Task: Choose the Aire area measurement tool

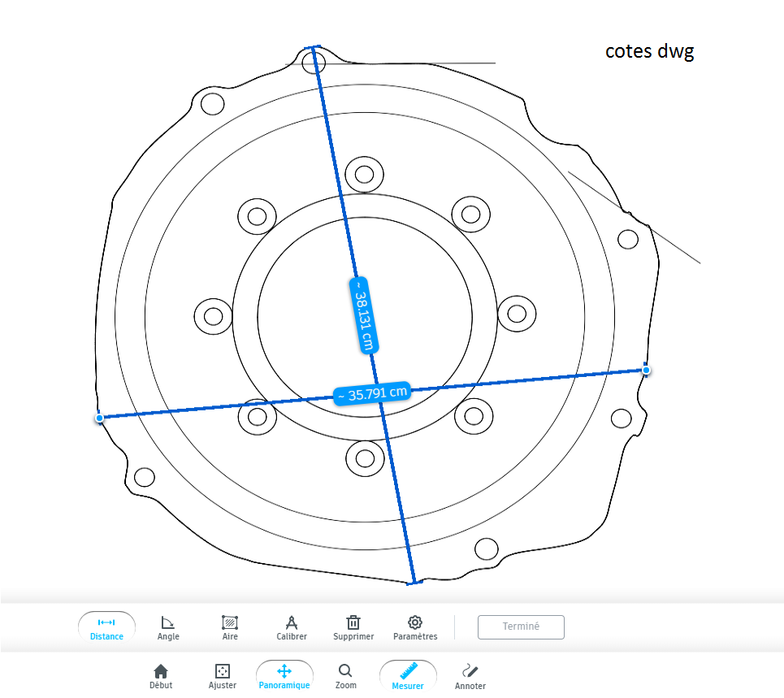Action: coord(230,628)
